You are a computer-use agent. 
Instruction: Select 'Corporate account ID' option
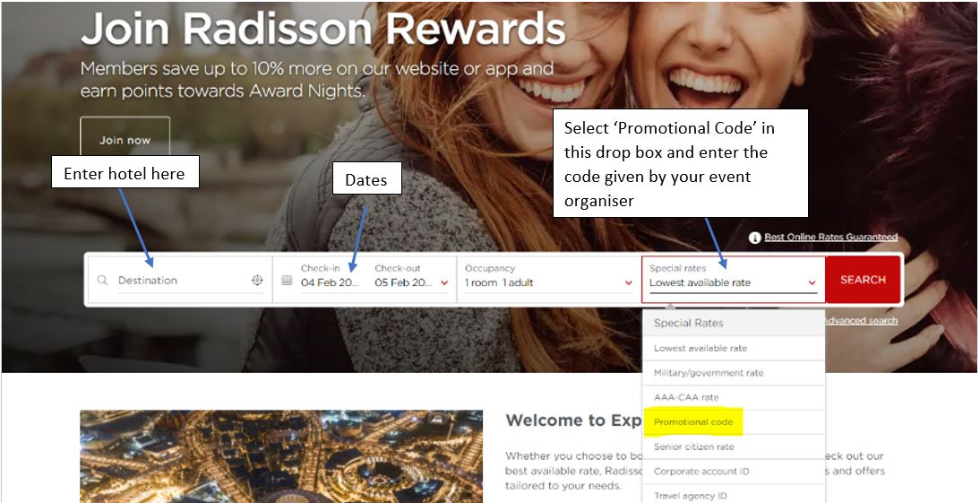tap(701, 471)
